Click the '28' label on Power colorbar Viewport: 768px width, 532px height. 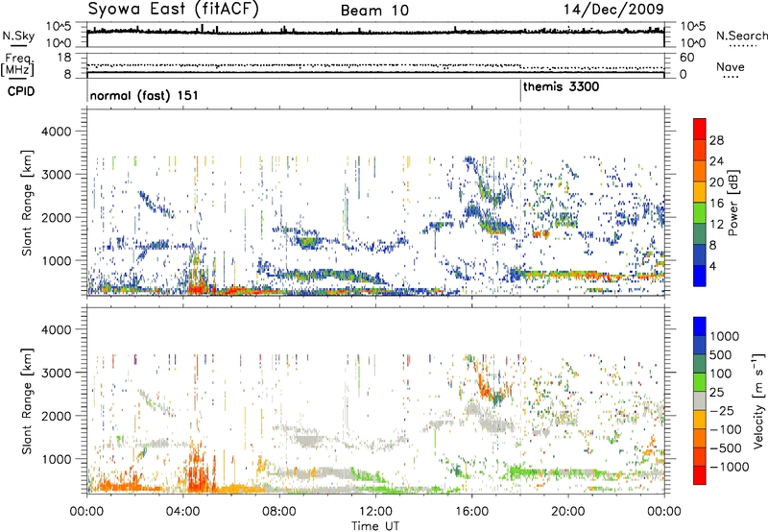coord(716,140)
